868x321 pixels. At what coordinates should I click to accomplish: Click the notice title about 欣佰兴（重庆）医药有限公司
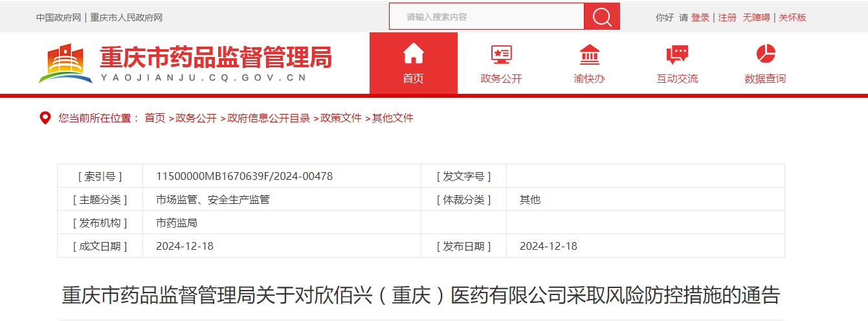point(421,295)
